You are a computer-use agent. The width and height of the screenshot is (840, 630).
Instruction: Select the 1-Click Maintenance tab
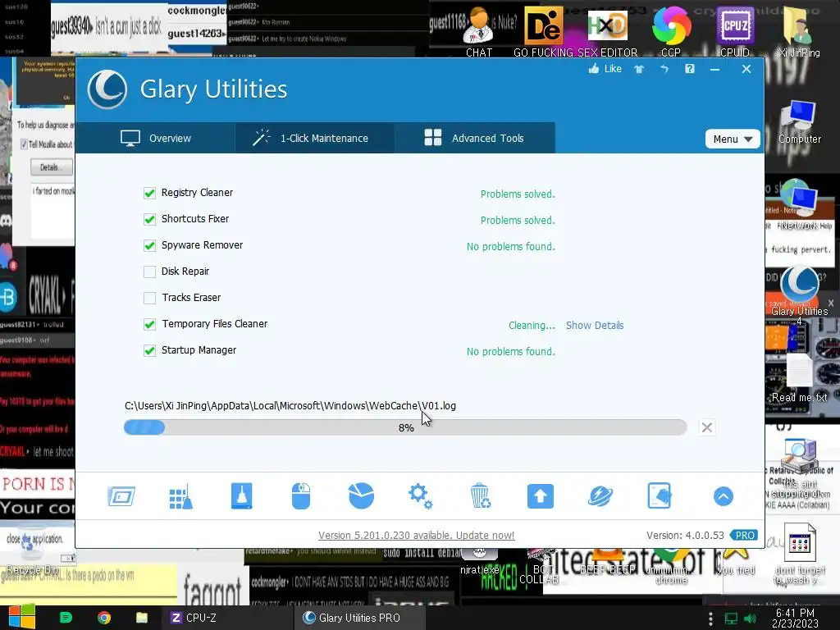click(x=314, y=138)
